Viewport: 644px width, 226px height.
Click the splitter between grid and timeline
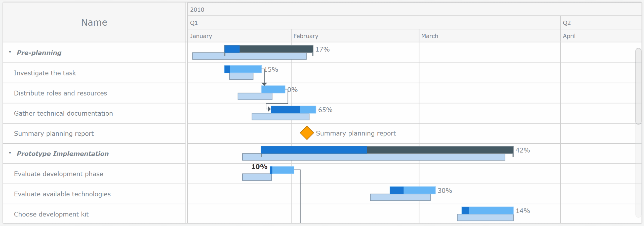[186, 113]
